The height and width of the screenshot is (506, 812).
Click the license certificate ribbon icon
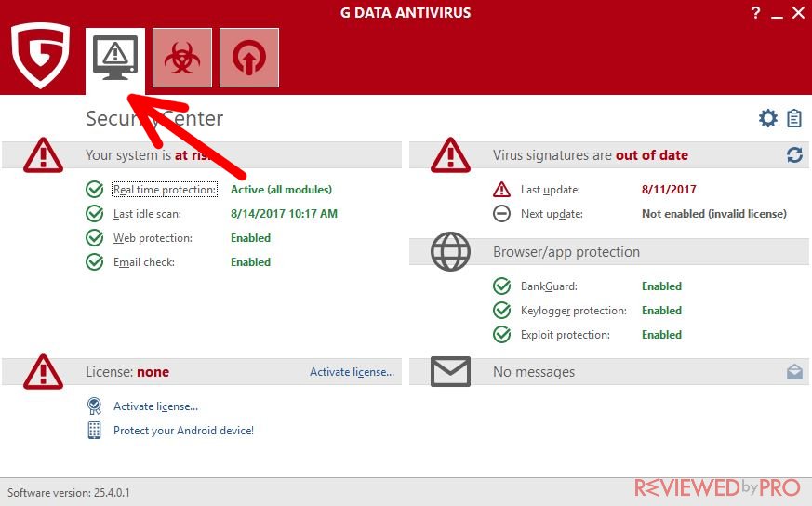pos(94,406)
